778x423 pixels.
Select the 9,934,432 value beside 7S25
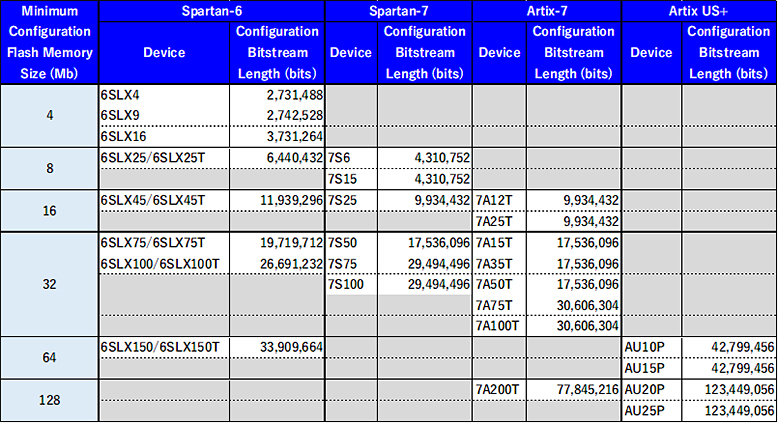coord(442,200)
